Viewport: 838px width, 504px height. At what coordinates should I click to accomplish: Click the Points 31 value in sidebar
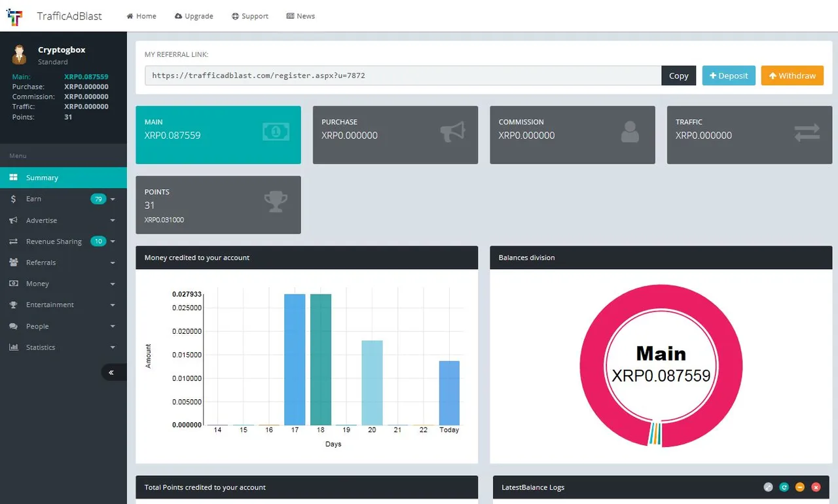68,117
